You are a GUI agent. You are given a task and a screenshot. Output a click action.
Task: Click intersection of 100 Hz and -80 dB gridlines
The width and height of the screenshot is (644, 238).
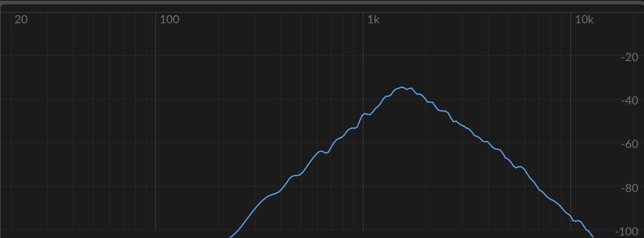click(156, 186)
